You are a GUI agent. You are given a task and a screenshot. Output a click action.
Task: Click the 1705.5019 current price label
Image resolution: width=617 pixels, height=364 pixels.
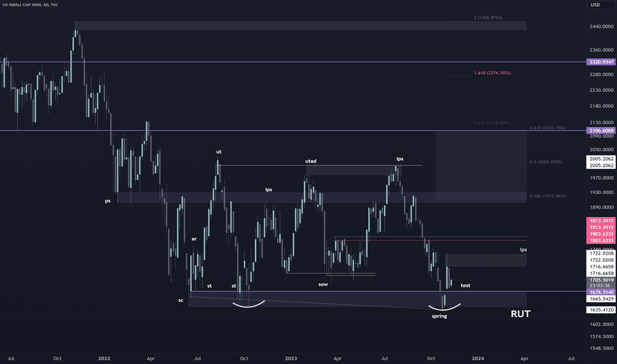(x=601, y=280)
